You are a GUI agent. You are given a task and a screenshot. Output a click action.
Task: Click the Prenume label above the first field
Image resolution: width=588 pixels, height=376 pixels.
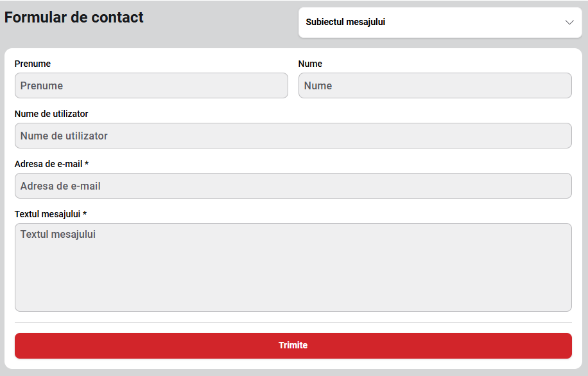[33, 64]
